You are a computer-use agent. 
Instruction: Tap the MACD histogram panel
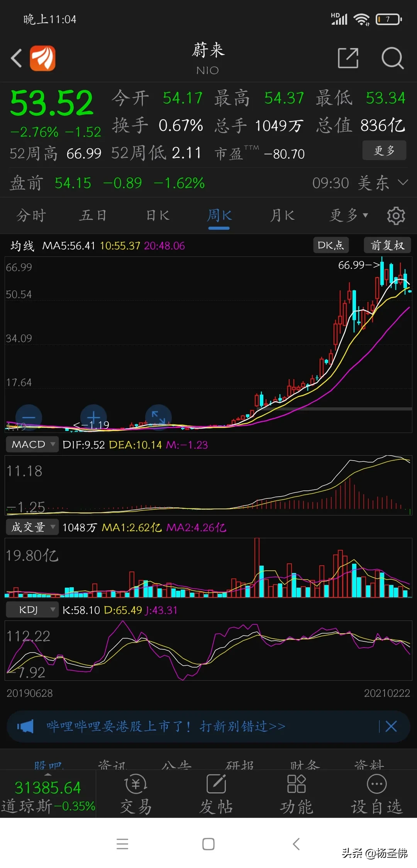(208, 485)
